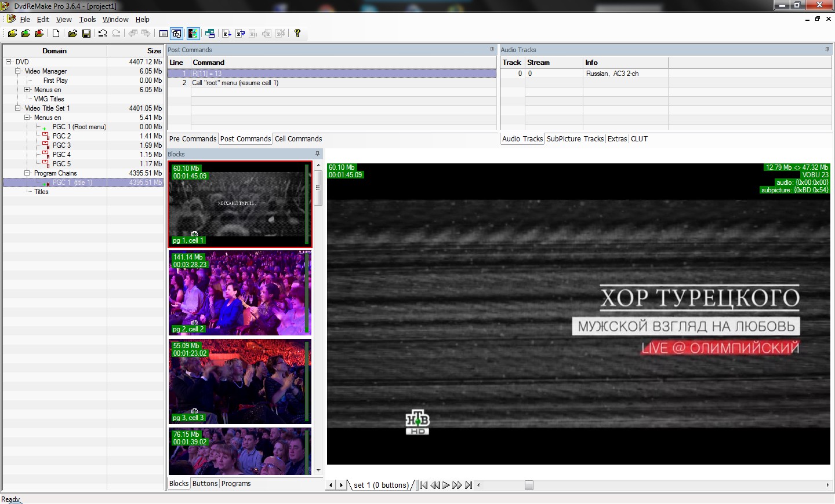Viewport: 835px width, 504px height.
Task: Switch to the Programs tab
Action: [236, 484]
